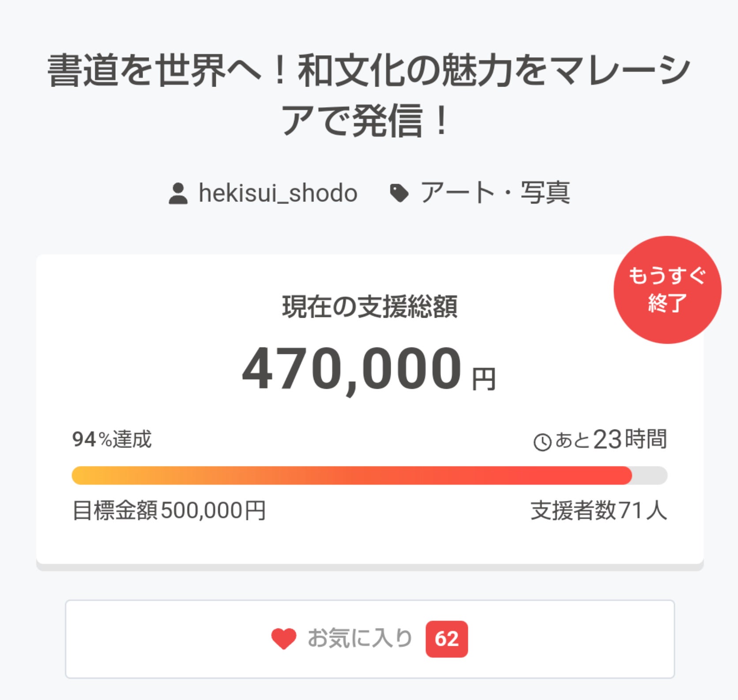738x700 pixels.
Task: Click the project title starting 書道を世界へ
Action: pyautogui.click(x=369, y=71)
